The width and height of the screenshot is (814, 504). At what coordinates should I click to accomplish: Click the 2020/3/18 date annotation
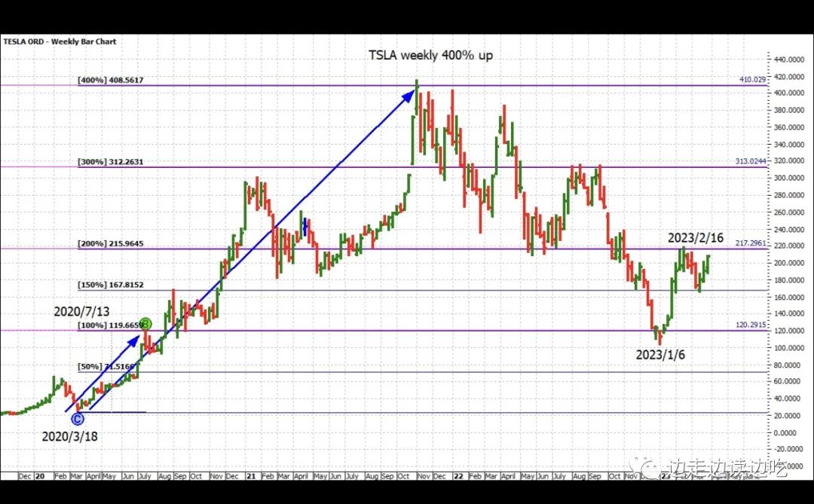coord(69,436)
